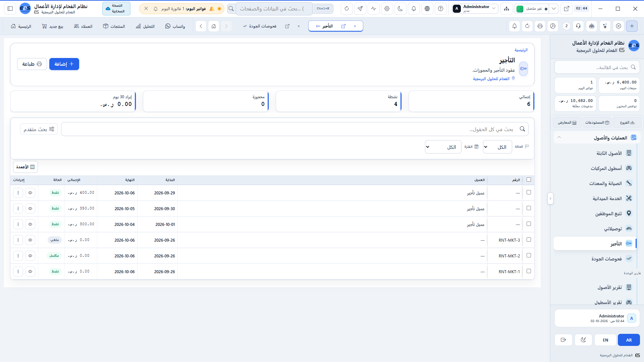This screenshot has width=644, height=362.
Task: Open the settings gear icon
Action: point(387,9)
